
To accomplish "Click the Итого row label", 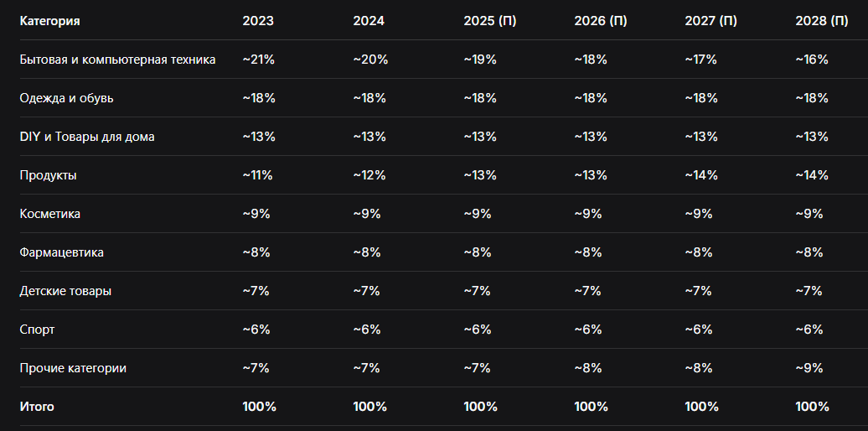I will click(37, 407).
